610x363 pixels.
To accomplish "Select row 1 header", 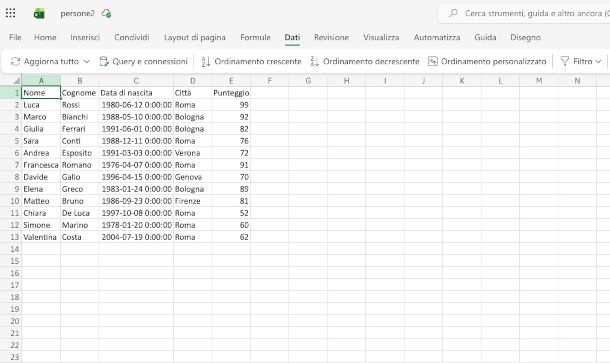I will 11,93.
